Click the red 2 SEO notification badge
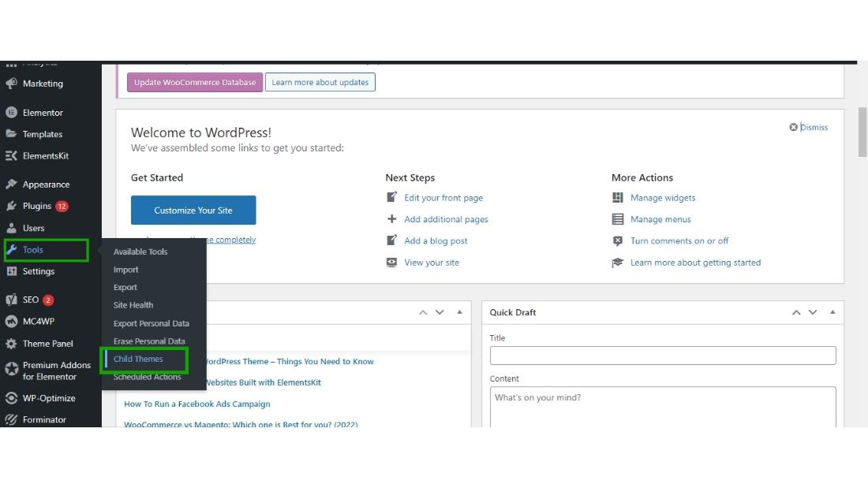This screenshot has width=868, height=488. [48, 300]
